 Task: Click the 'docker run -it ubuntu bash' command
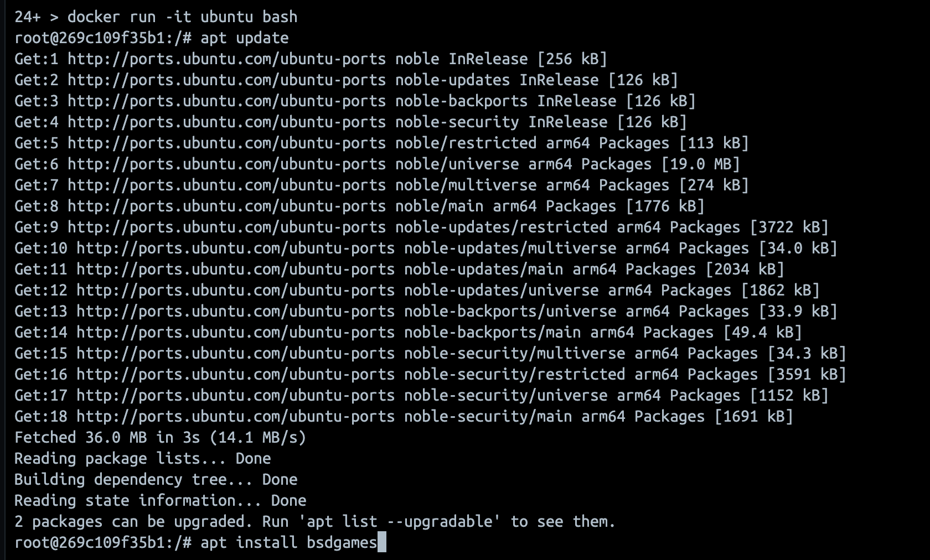[x=182, y=17]
